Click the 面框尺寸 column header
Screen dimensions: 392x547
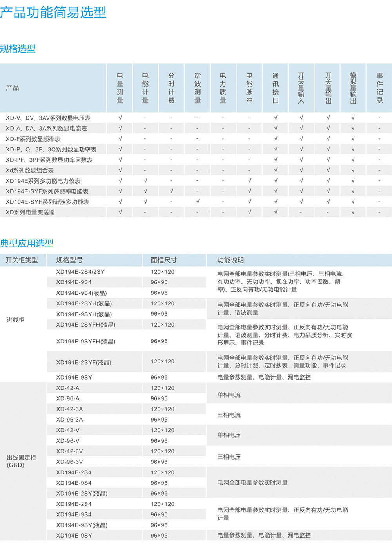click(x=164, y=260)
